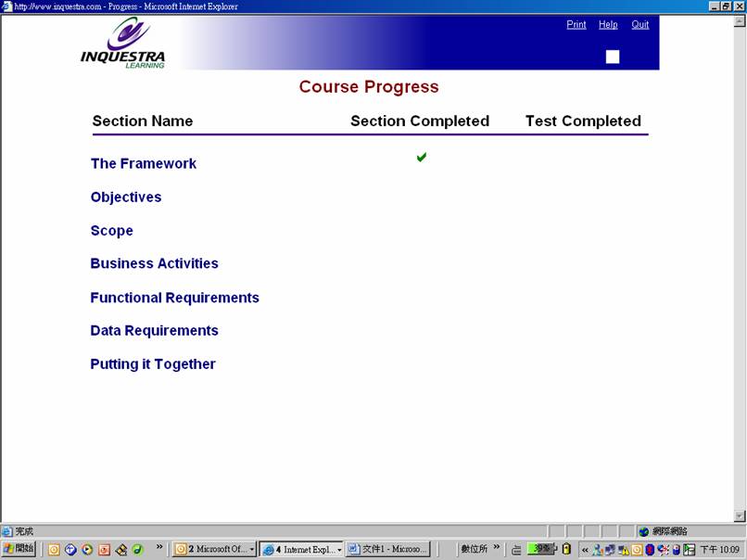747x560 pixels.
Task: Click the green checkmark for The Framework
Action: [x=422, y=158]
